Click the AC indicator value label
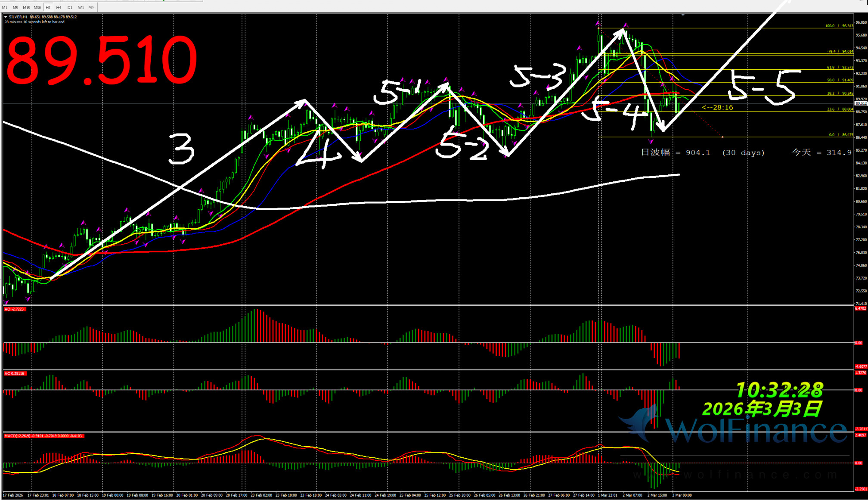The width and height of the screenshot is (868, 500). (x=15, y=373)
